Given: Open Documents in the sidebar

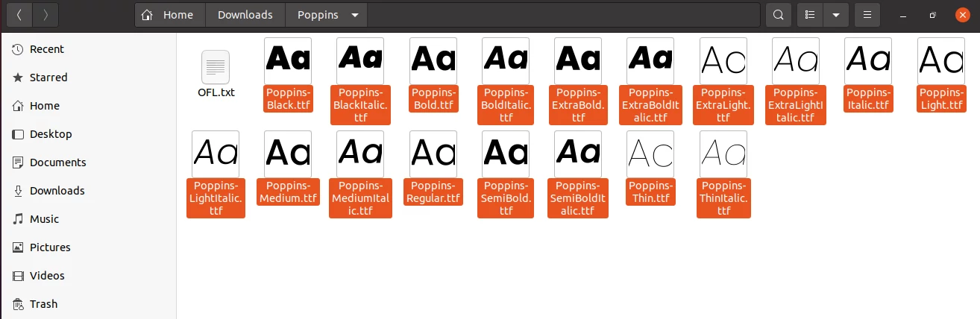Looking at the screenshot, I should [88, 162].
